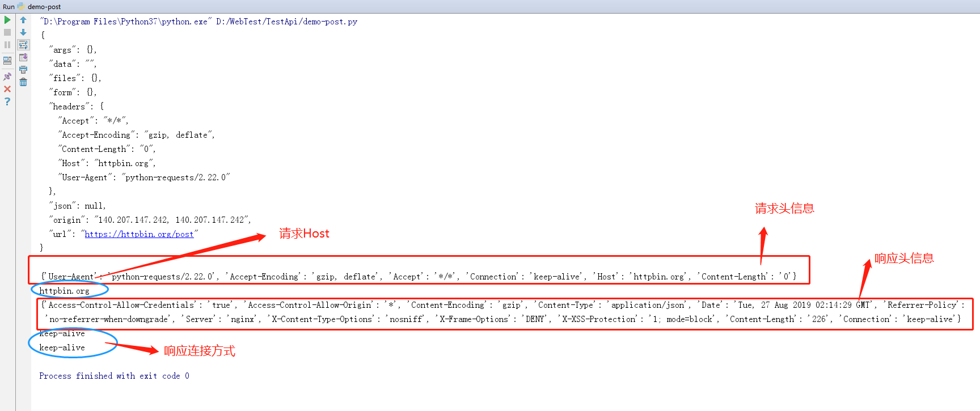Screen dimensions: 980x411
Task: Click the gray Stop process button
Action: 7,32
